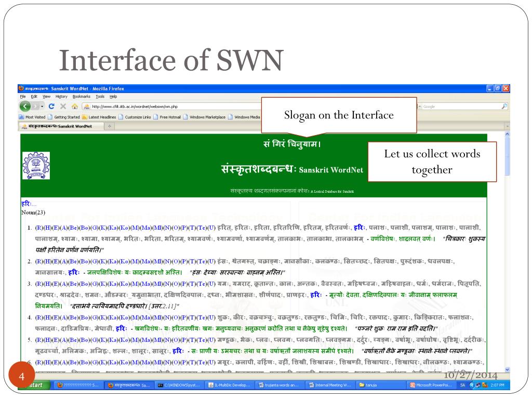The height and width of the screenshot is (399, 532).
Task: Open the Windows Marketplace bookmark
Action: [204, 117]
